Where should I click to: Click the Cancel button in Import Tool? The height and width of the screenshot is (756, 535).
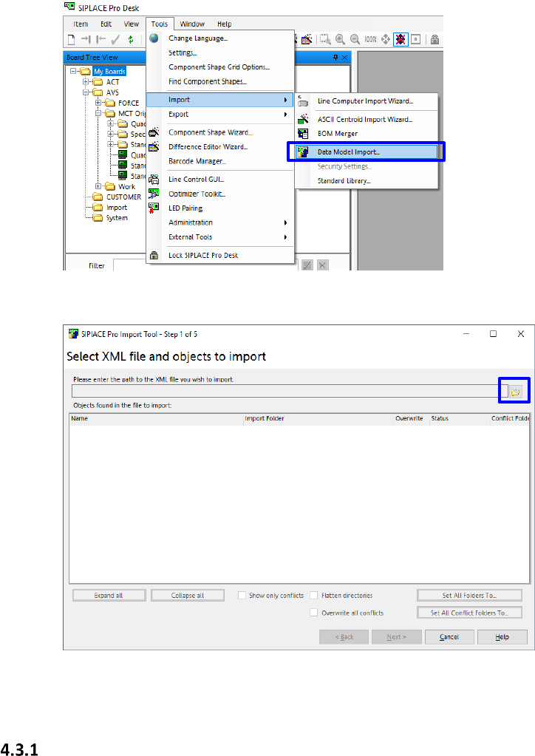[449, 637]
